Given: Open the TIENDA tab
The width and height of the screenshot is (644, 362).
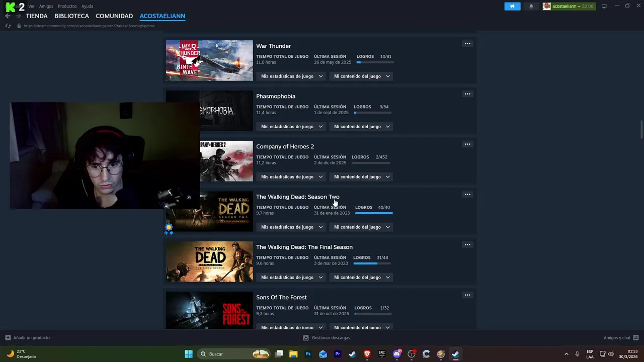Looking at the screenshot, I should (x=37, y=16).
